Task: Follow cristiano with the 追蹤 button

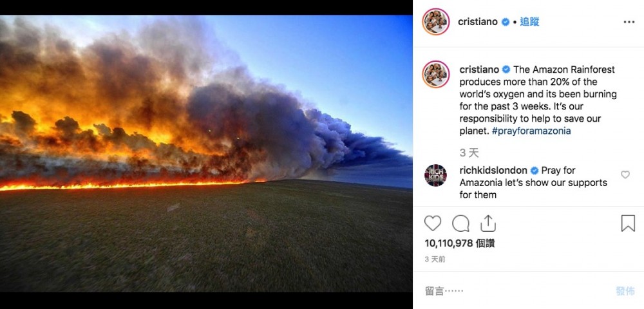Action: (529, 22)
